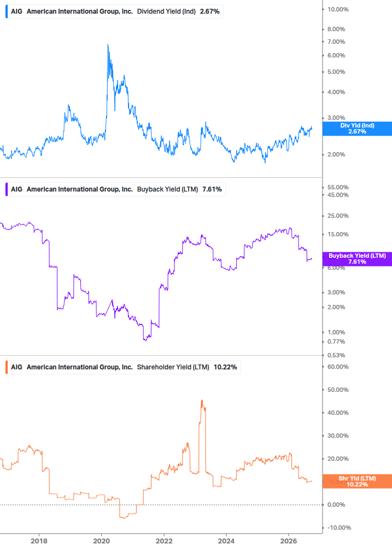Click the 60.00% tick on shareholder yield axis
The width and height of the screenshot is (392, 550).
point(338,367)
